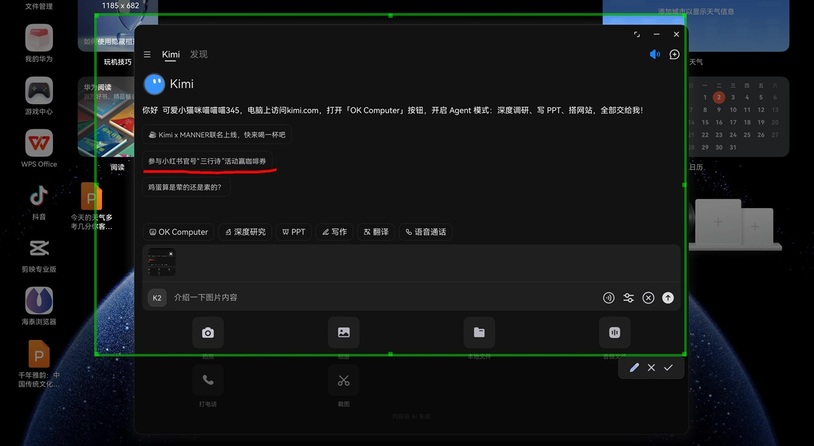Select the Kimi tab
The width and height of the screenshot is (814, 446).
point(171,54)
